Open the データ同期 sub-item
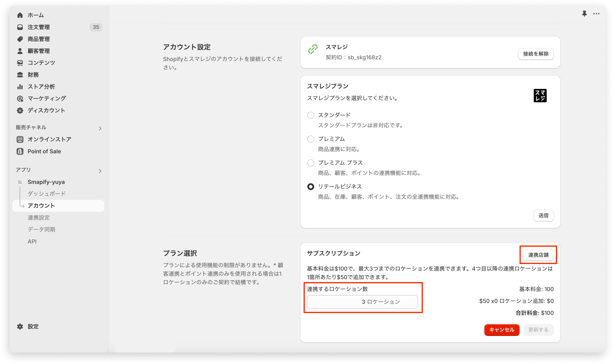 coord(41,229)
